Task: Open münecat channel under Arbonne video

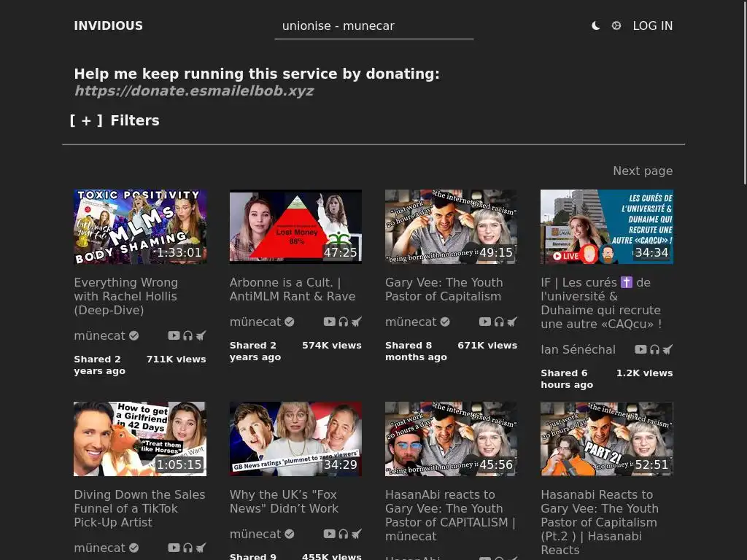Action: (x=262, y=322)
